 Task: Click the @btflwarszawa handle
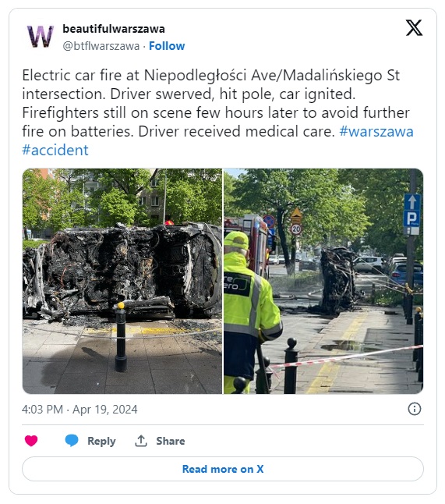(101, 46)
